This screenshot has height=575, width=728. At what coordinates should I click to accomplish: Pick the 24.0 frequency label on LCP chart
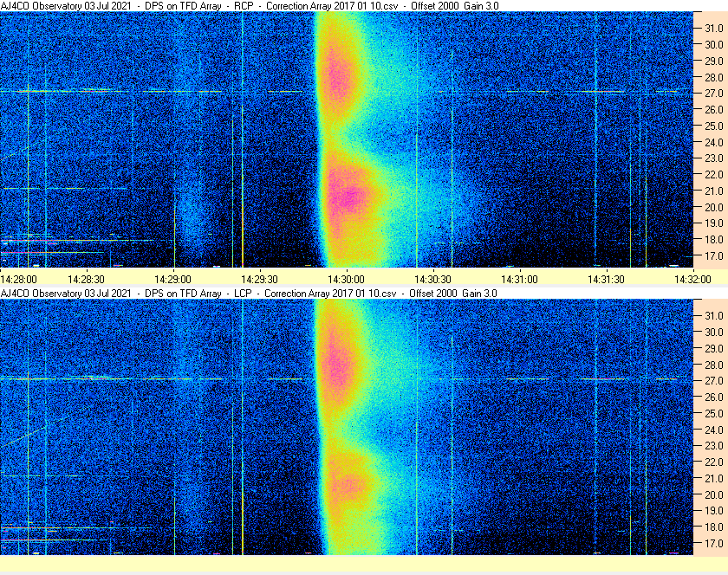coord(714,430)
